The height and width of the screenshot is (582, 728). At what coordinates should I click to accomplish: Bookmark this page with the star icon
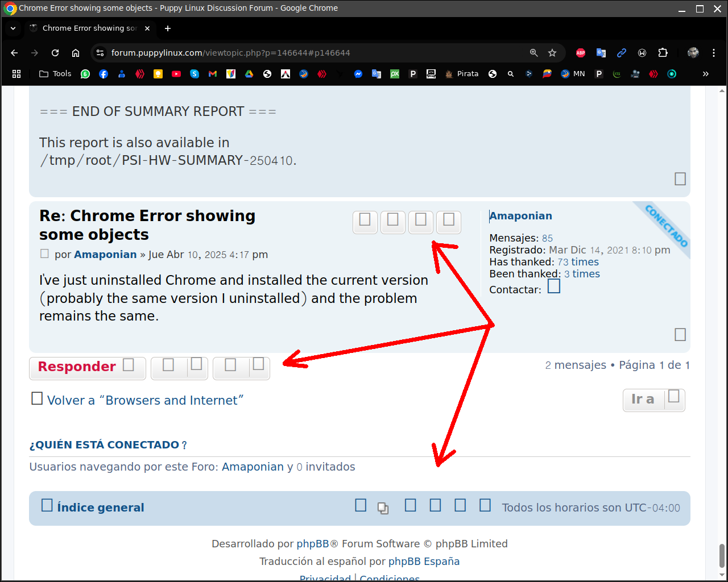coord(552,53)
